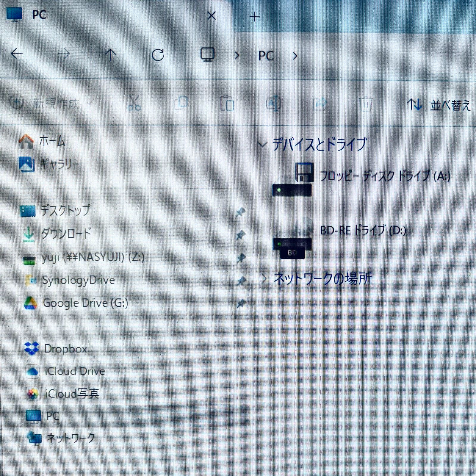Image resolution: width=476 pixels, height=476 pixels.
Task: Close the PC tab
Action: pyautogui.click(x=212, y=15)
